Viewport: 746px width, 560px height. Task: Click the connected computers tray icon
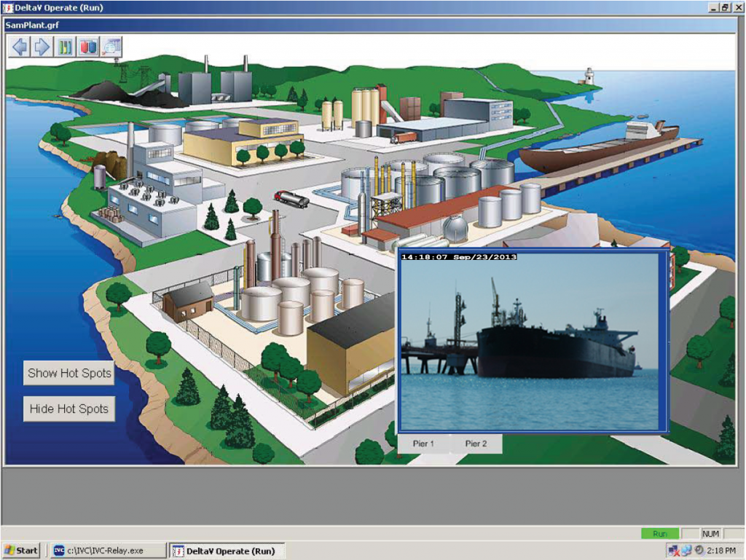coord(686,551)
